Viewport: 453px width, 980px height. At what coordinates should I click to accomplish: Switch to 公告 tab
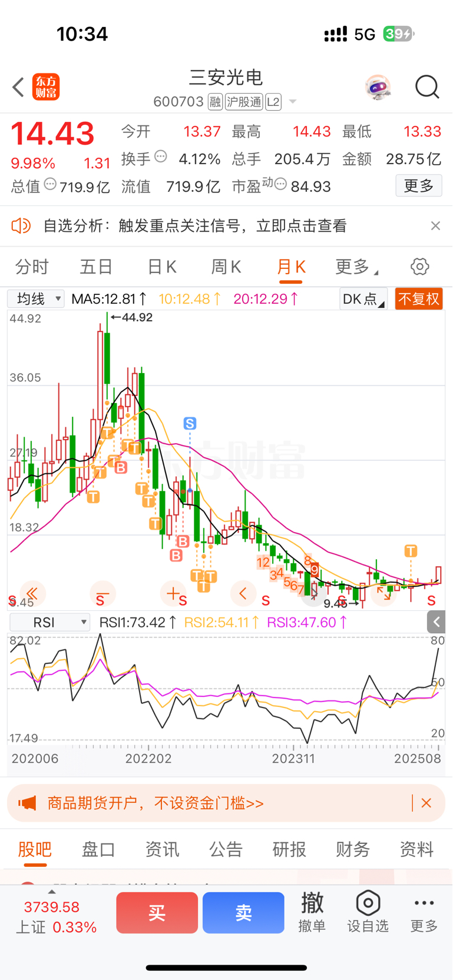click(226, 849)
